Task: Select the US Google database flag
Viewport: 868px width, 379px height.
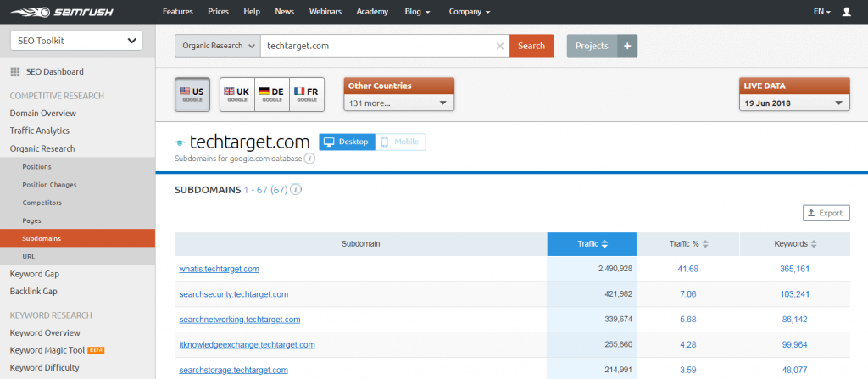Action: [x=192, y=95]
